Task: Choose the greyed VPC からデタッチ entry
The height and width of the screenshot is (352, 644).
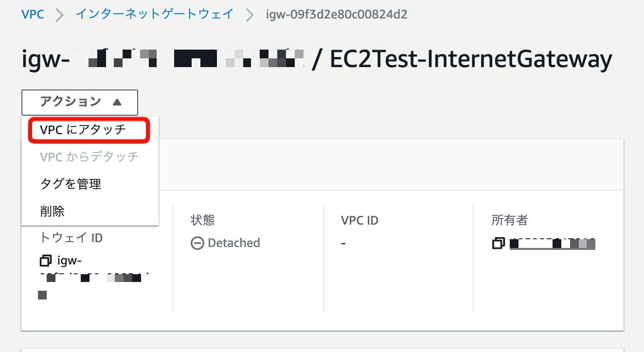Action: pyautogui.click(x=90, y=157)
